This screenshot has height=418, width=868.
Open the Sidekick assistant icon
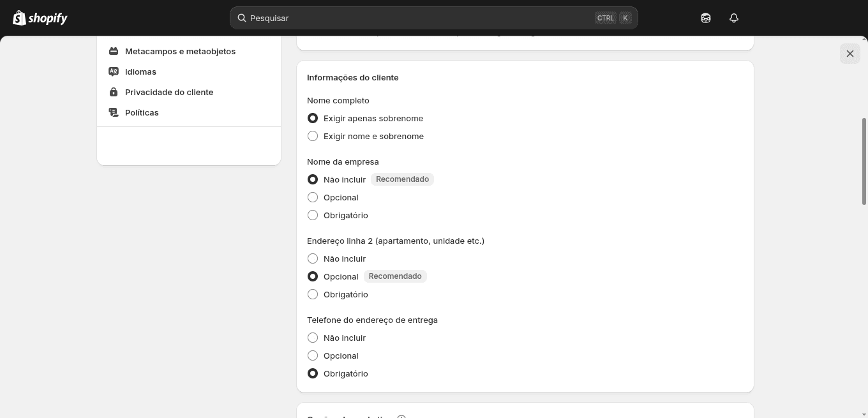706,18
